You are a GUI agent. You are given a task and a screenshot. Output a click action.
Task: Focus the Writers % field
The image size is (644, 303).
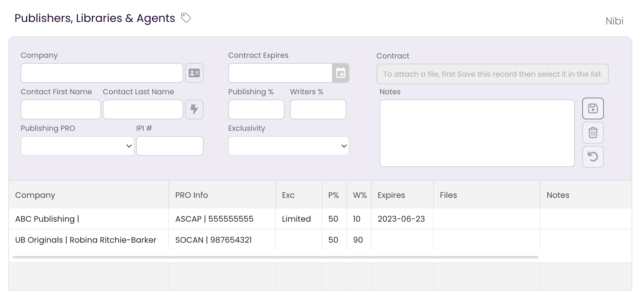point(318,109)
